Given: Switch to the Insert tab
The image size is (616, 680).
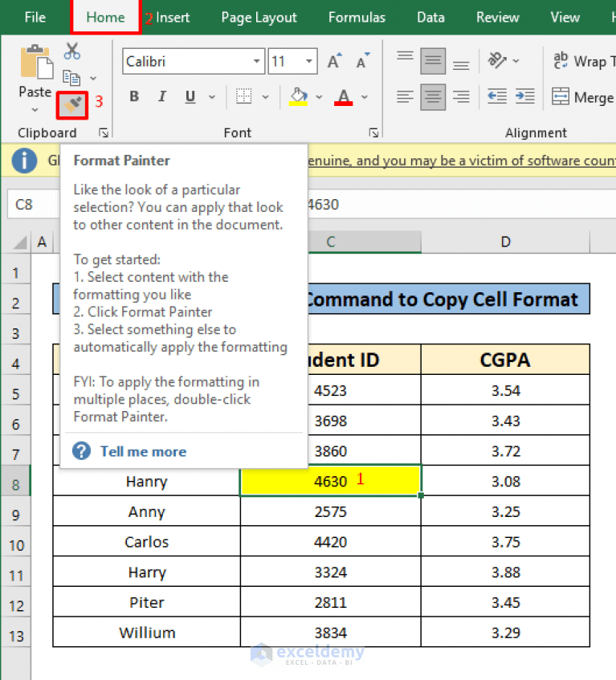Looking at the screenshot, I should [173, 18].
